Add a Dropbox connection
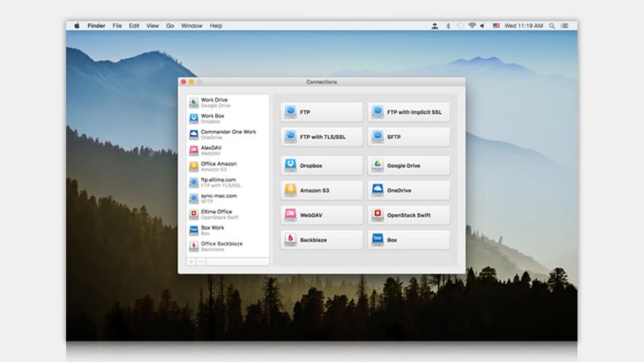 point(321,165)
